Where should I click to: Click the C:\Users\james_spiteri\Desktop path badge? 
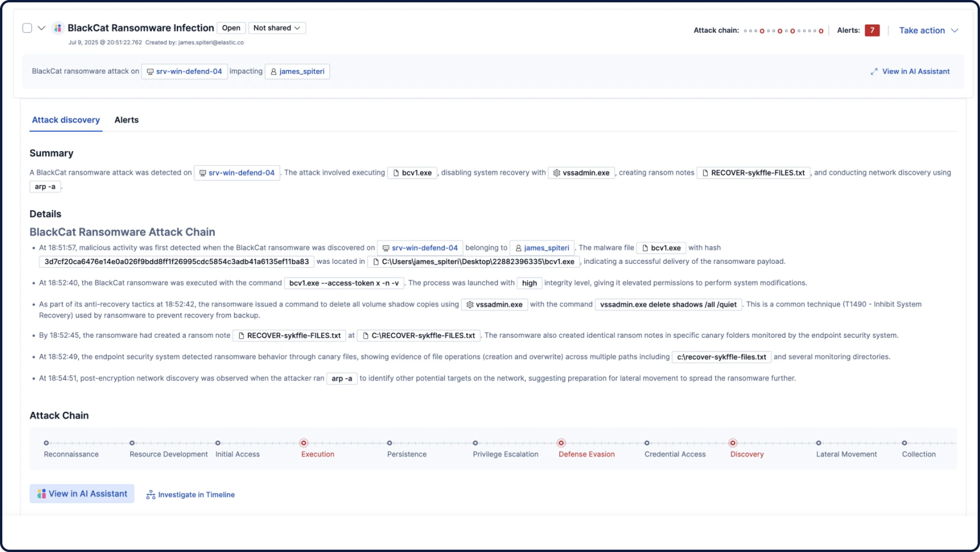click(474, 261)
